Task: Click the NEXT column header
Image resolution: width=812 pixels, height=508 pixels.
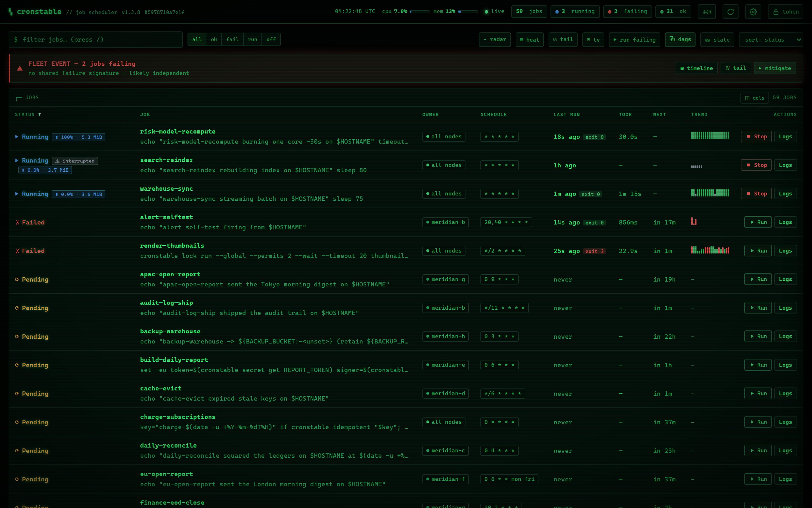Action: (x=659, y=115)
